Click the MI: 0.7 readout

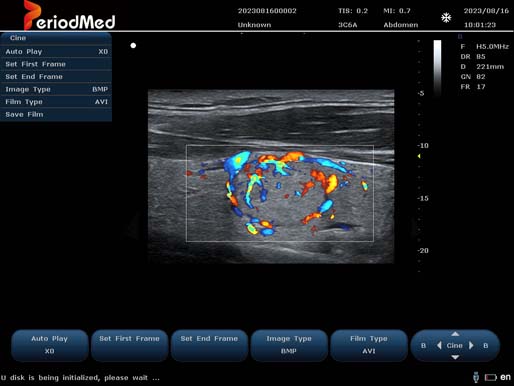coord(397,11)
